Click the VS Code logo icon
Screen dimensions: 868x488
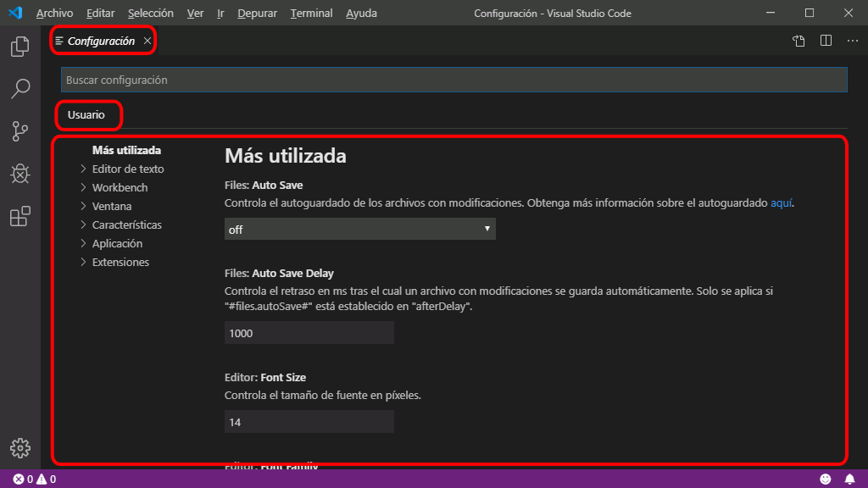coord(15,13)
